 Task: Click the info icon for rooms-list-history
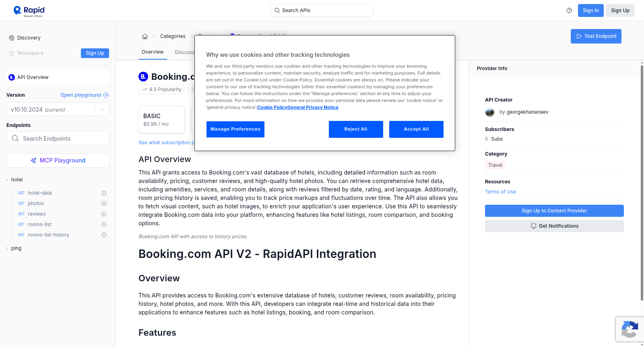coord(104,235)
